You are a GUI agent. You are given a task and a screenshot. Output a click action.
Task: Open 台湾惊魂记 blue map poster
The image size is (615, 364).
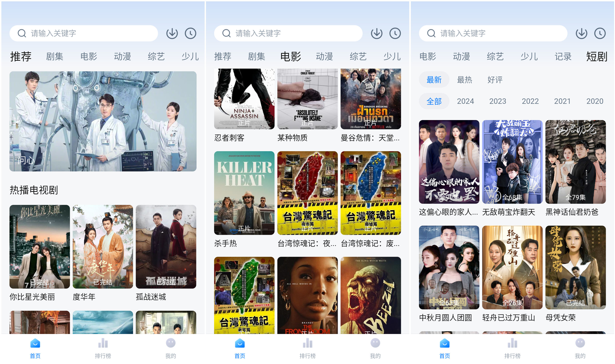[371, 193]
